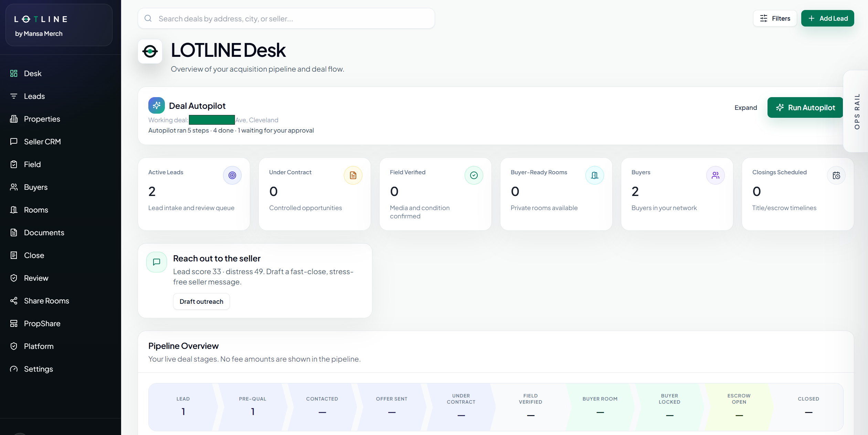
Task: Click the Settings gauge icon
Action: point(14,369)
